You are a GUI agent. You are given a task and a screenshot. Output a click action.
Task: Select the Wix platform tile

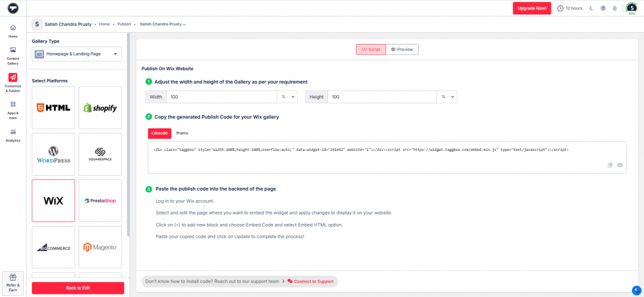(x=53, y=201)
